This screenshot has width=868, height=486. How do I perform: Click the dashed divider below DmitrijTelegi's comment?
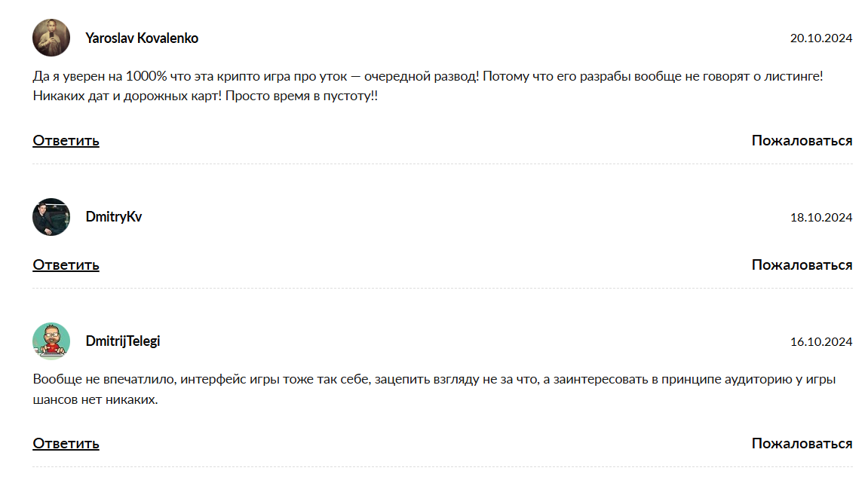click(443, 467)
